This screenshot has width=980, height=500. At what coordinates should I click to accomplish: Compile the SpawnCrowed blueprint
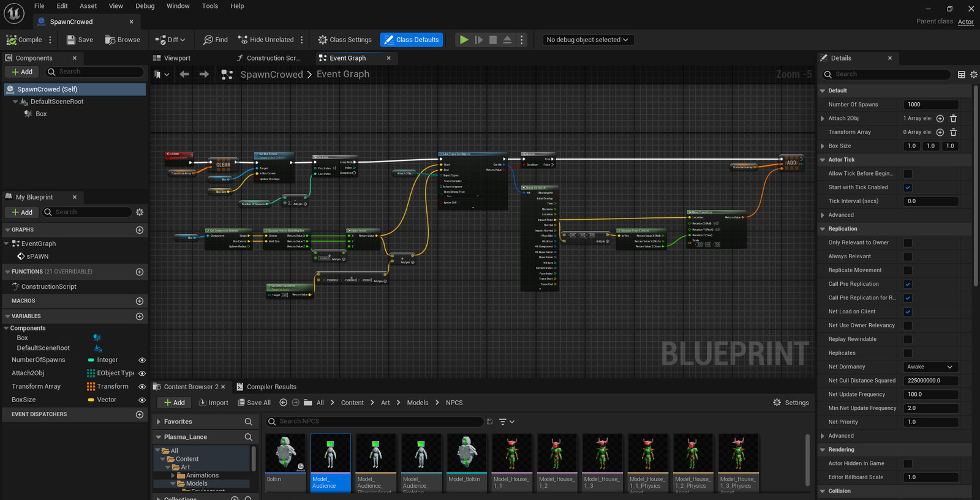coord(24,40)
